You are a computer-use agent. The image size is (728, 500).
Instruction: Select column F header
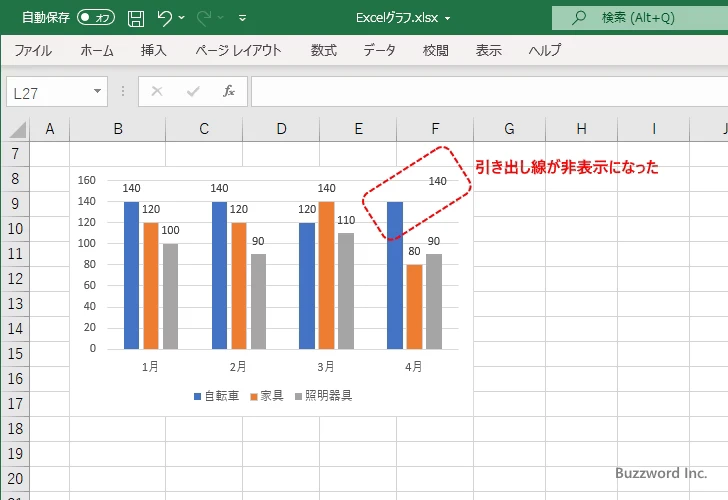tap(435, 129)
